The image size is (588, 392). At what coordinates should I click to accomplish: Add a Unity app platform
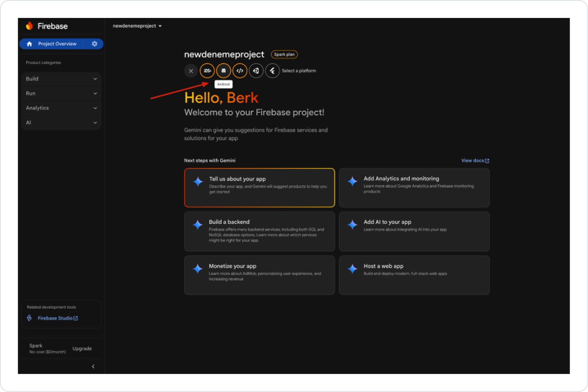click(x=256, y=71)
